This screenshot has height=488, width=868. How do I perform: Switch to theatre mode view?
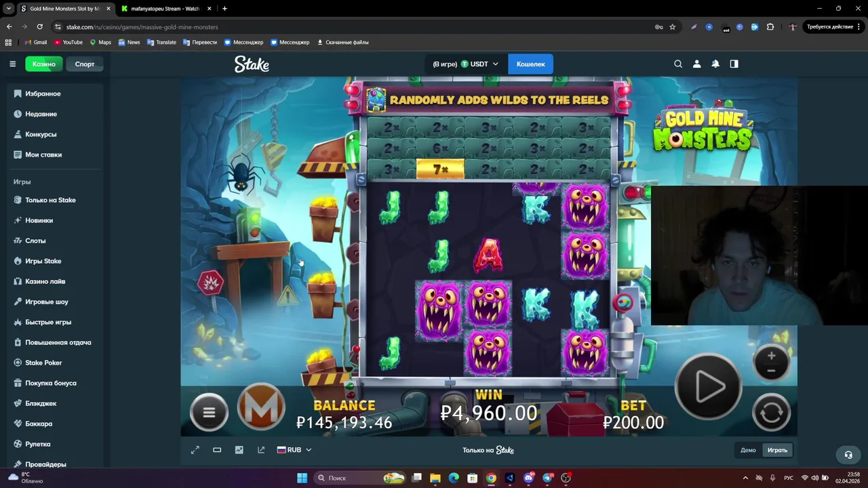[x=217, y=450]
